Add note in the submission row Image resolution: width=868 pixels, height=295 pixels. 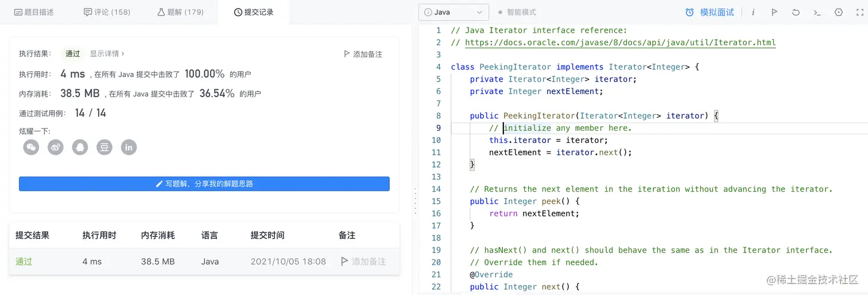click(363, 261)
